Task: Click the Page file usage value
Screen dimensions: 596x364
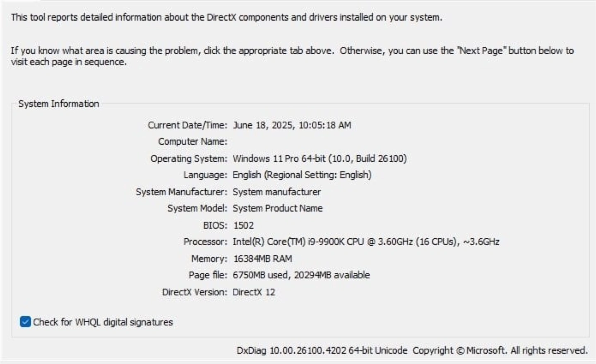Action: point(301,275)
